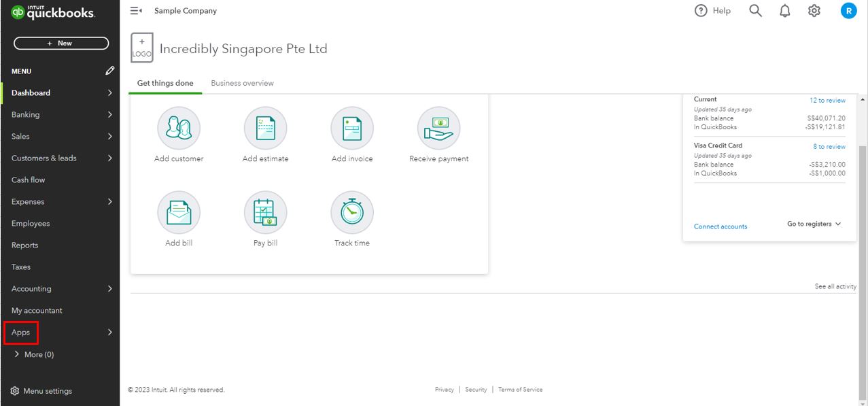Click the Add invoice icon
This screenshot has width=868, height=406.
(x=352, y=129)
